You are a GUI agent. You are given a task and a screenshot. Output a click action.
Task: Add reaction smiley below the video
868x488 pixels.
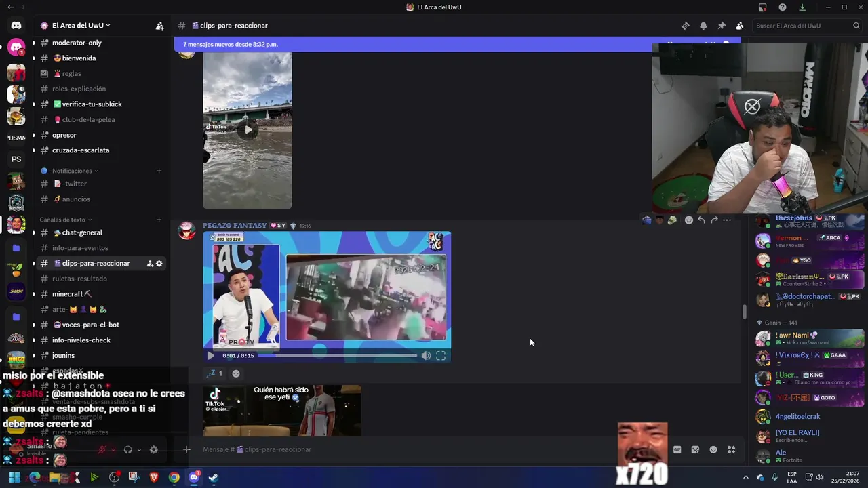(x=236, y=373)
